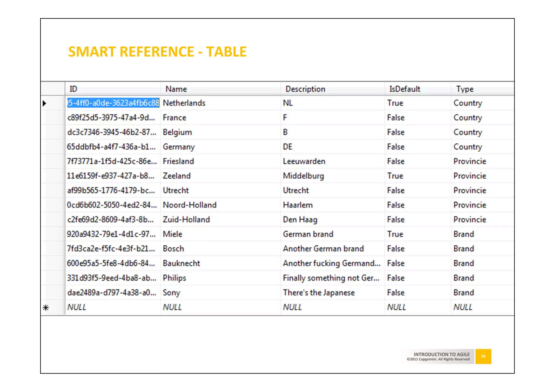Viewport: 555px width, 392px height.
Task: Select the ID cell 'af99b565-1776-4179-bc...'
Action: point(113,191)
